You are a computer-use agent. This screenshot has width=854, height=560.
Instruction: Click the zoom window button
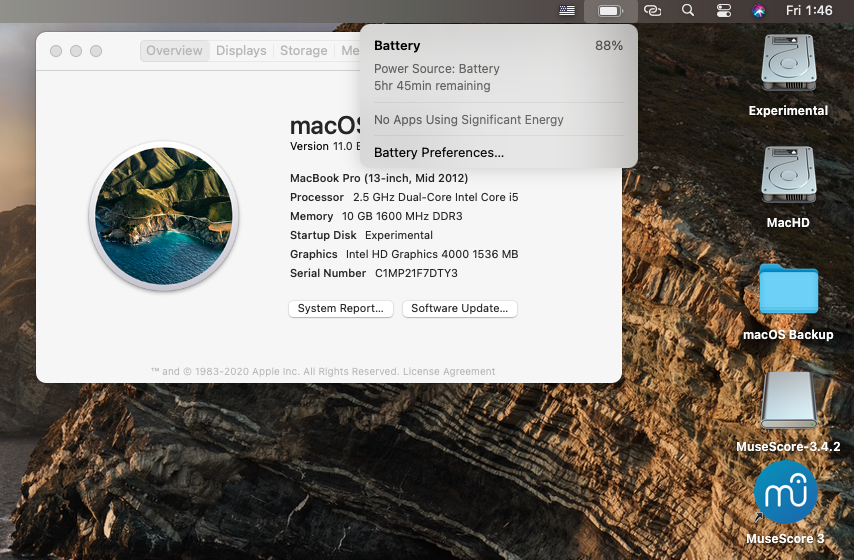click(96, 51)
